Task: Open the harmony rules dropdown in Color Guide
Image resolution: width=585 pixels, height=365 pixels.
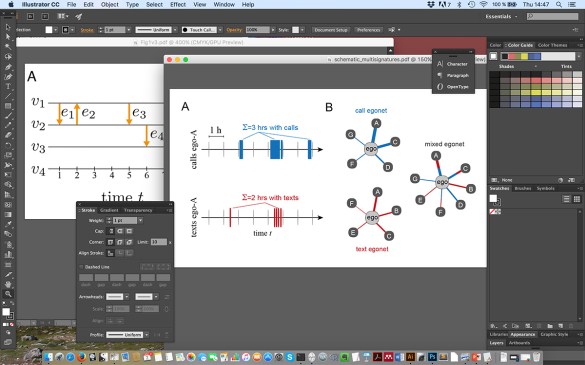Action: click(x=579, y=56)
